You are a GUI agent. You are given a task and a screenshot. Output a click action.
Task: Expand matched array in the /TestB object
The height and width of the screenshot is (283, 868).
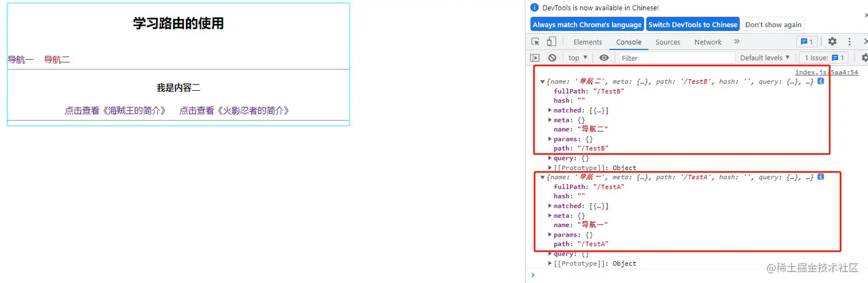tap(550, 110)
